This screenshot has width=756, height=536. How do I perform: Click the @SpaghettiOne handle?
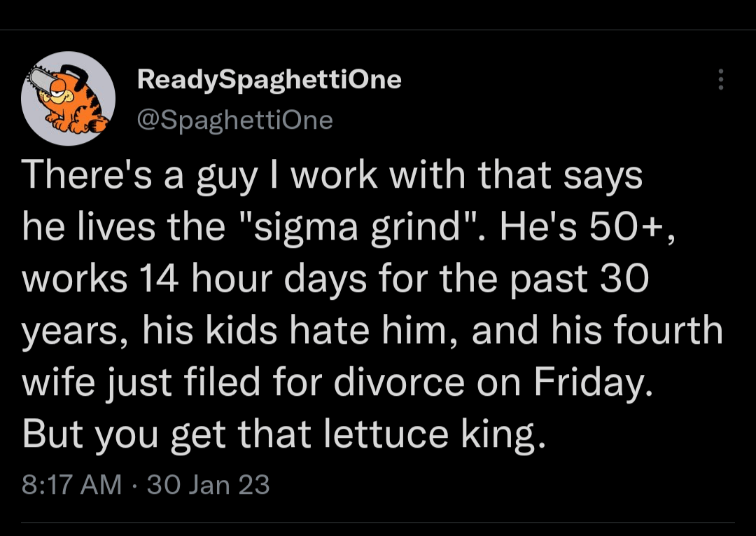[x=235, y=121]
